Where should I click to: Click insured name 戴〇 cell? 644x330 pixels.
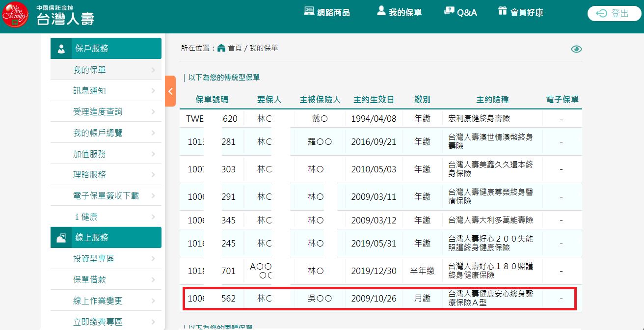[320, 119]
